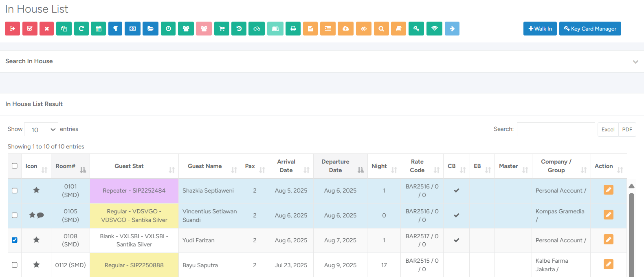Click the red X cancel toolbar icon
The width and height of the screenshot is (644, 277).
46,29
